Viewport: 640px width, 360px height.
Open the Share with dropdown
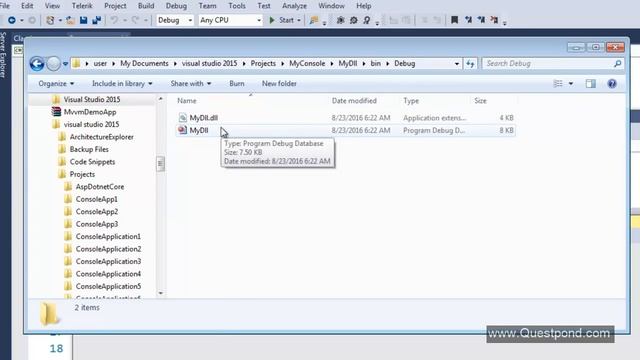pos(191,83)
